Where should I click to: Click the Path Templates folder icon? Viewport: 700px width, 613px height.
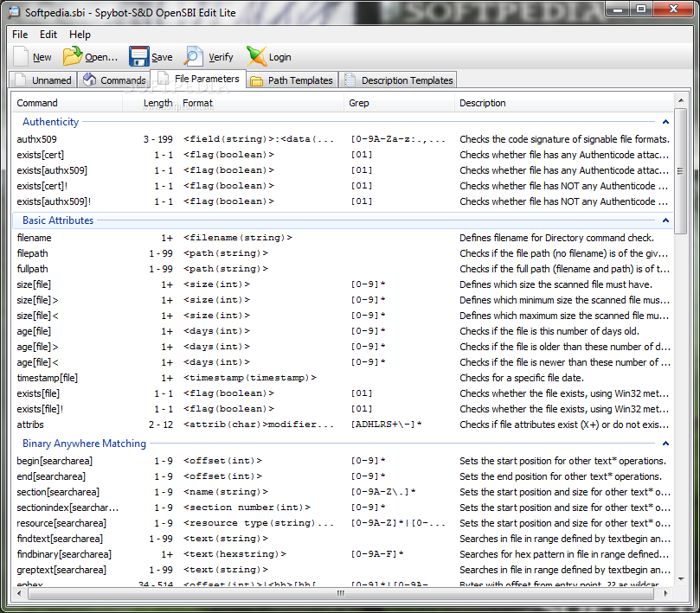(x=256, y=80)
